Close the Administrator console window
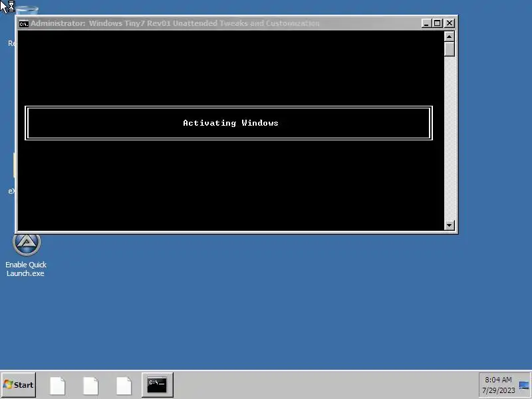 click(450, 23)
